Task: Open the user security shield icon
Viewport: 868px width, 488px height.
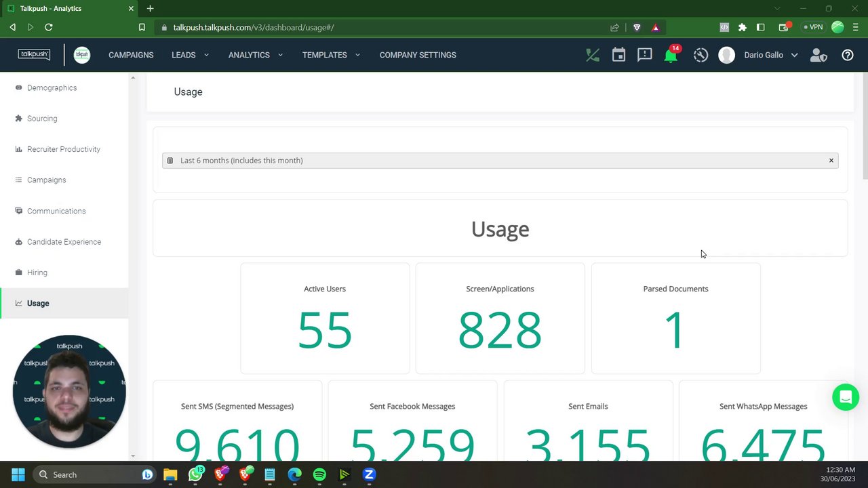Action: point(818,55)
